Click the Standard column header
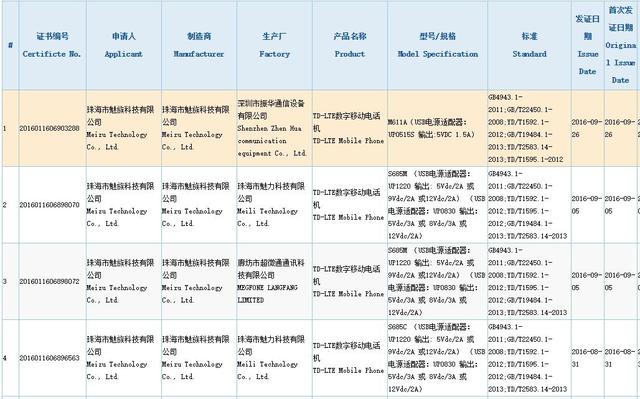The image size is (640, 399). point(529,45)
